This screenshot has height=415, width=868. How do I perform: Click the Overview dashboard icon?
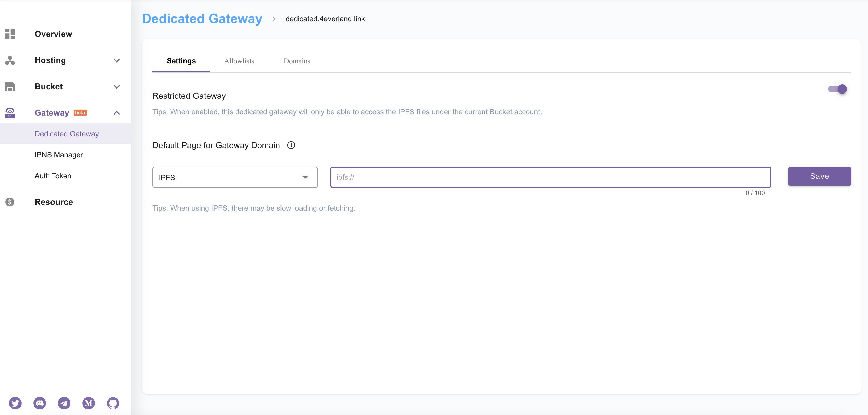tap(10, 34)
